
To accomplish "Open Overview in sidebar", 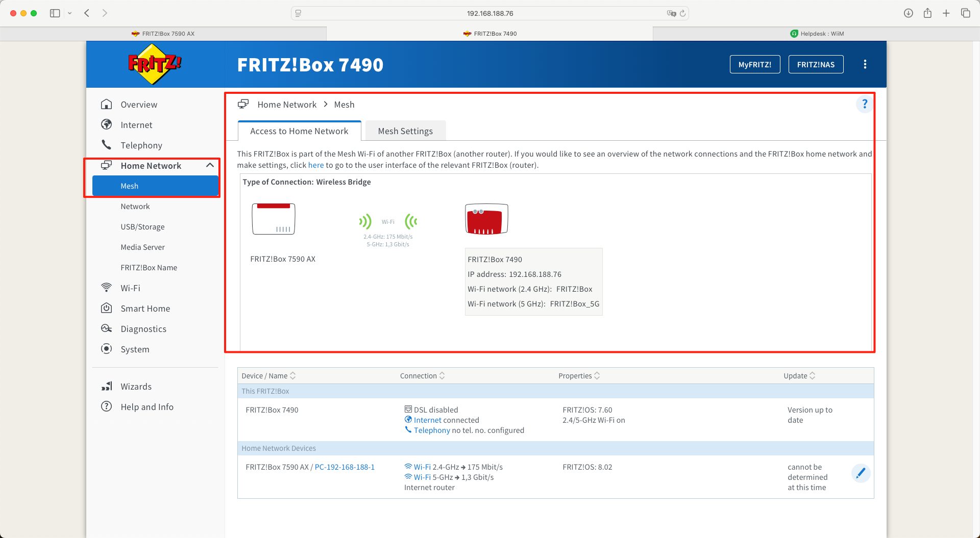I will (x=139, y=104).
